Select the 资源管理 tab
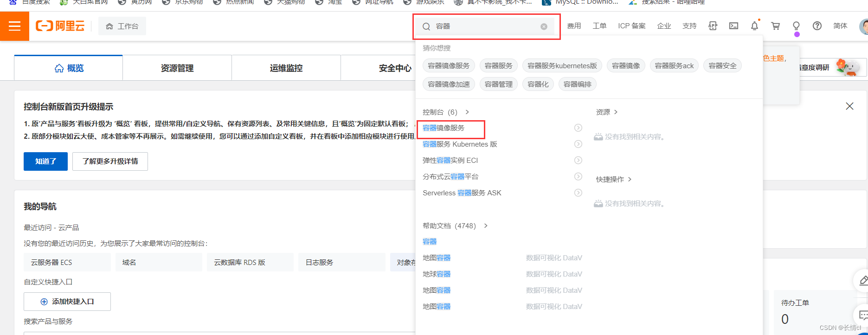Viewport: 868px width, 335px height. 177,68
